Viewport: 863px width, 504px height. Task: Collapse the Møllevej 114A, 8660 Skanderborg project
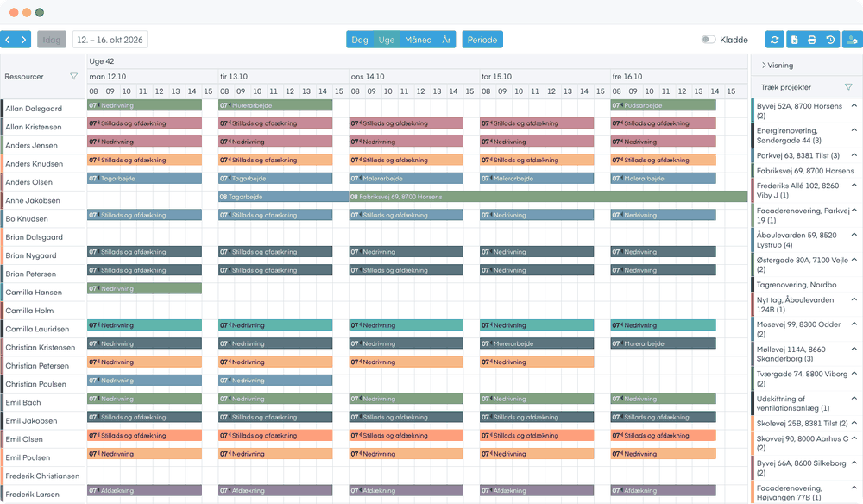(x=854, y=349)
